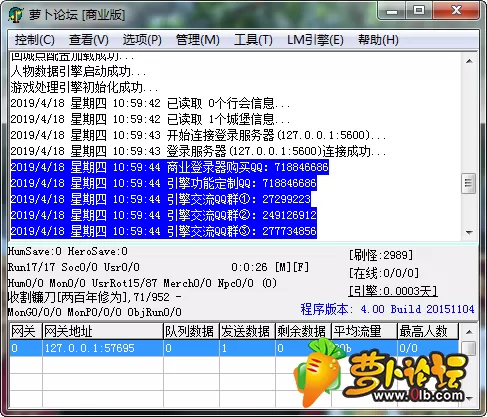Click the gateway list scroll up arrow
The image size is (487, 417).
(469, 332)
